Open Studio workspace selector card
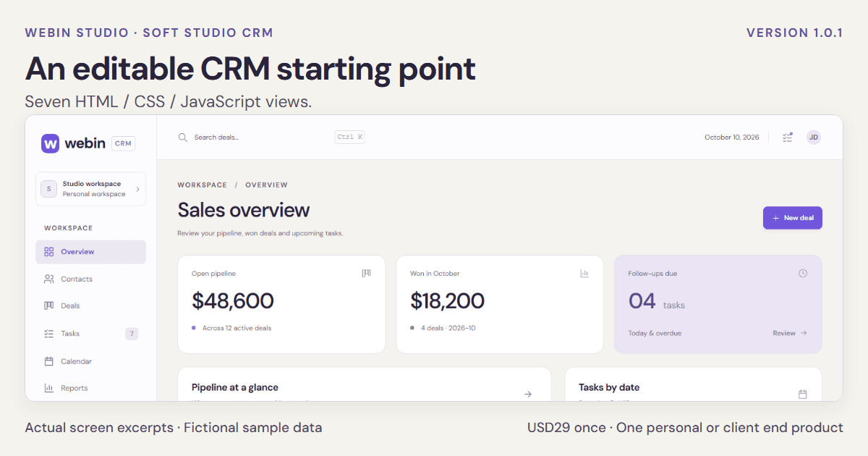This screenshot has height=456, width=868. pos(90,189)
